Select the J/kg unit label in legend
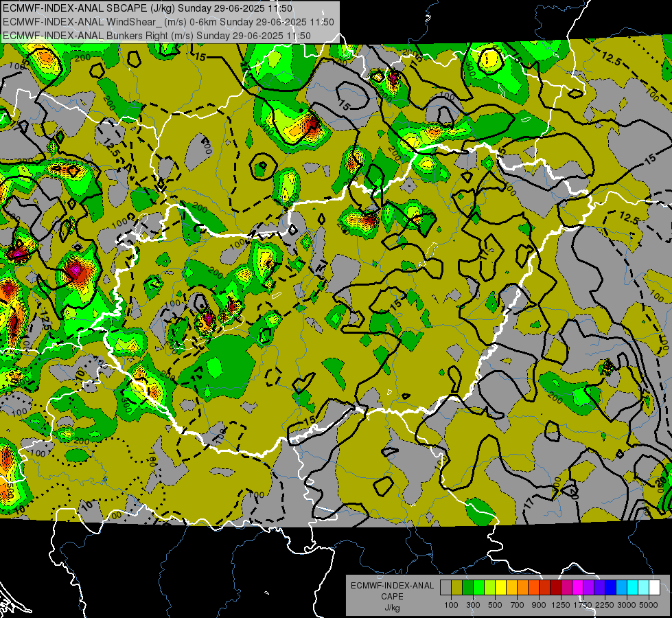This screenshot has height=618, width=672. pos(392,608)
